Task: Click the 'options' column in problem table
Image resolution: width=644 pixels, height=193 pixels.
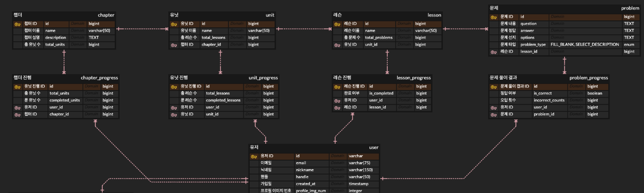Action: coord(527,38)
